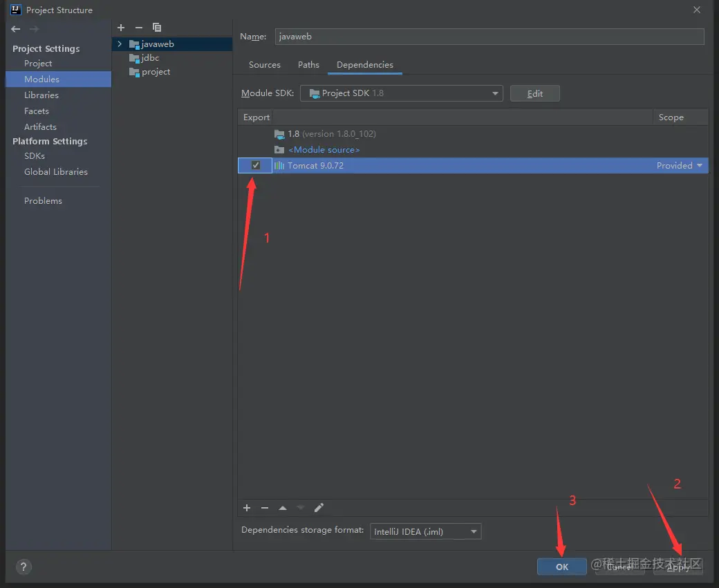Move dependency up in list
Screen dimensions: 719x588
pyautogui.click(x=283, y=508)
